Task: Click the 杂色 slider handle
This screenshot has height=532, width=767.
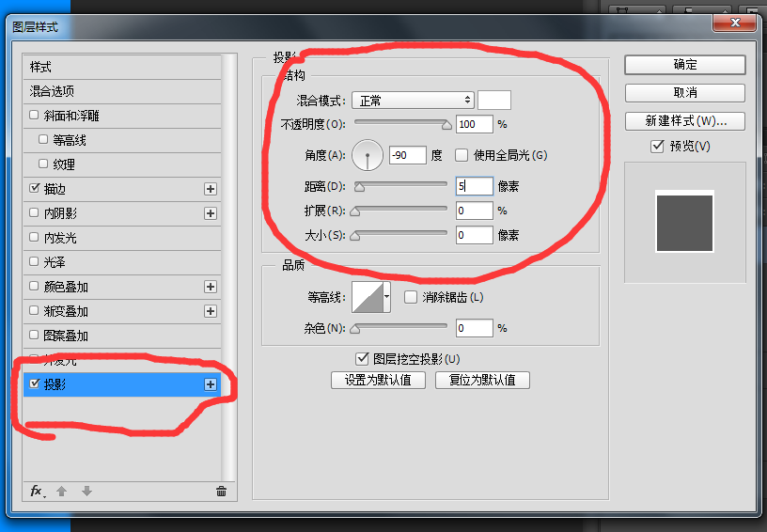Action: [x=355, y=329]
